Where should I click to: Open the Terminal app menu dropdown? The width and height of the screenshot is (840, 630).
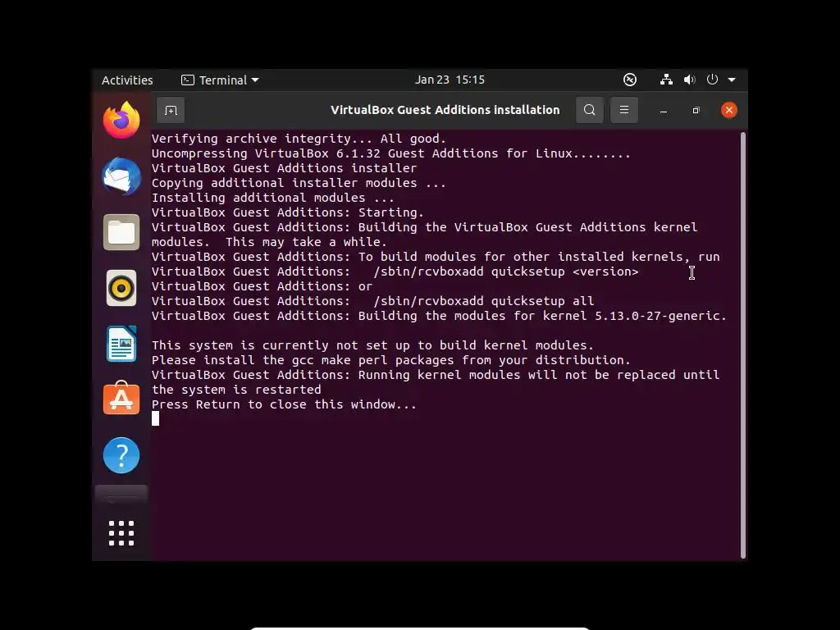coord(220,80)
